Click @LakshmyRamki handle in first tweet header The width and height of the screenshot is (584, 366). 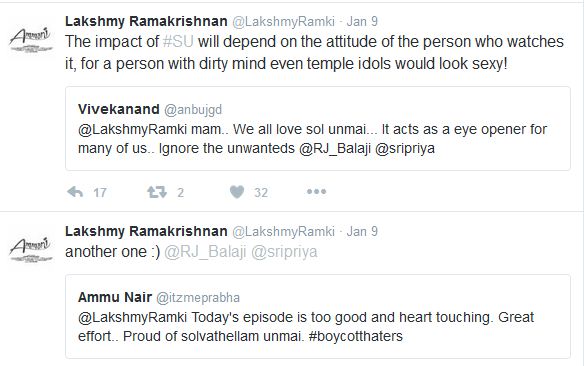point(283,21)
